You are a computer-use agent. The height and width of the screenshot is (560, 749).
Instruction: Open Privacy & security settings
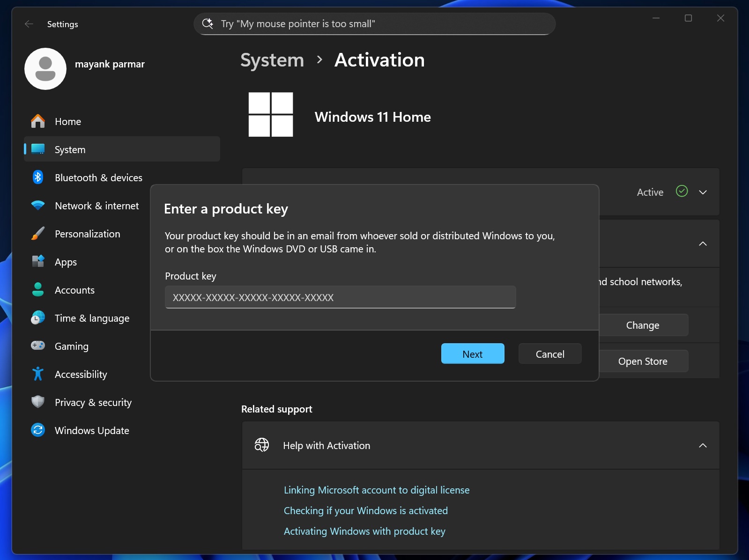(x=122, y=402)
